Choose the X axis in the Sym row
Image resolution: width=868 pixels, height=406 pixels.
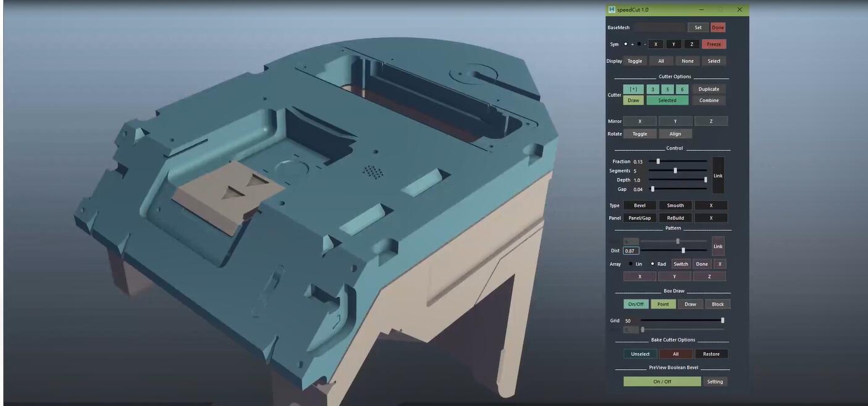point(655,44)
